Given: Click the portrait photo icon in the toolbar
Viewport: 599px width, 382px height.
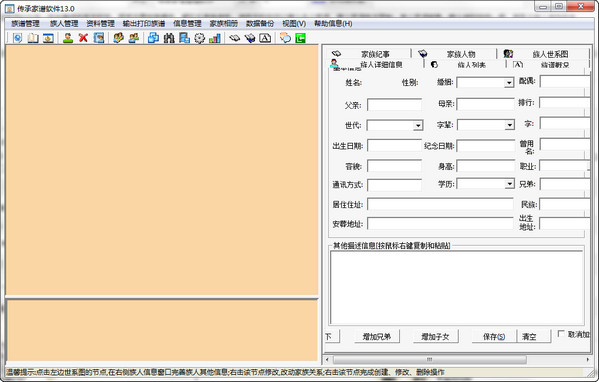Looking at the screenshot, I should (x=99, y=38).
